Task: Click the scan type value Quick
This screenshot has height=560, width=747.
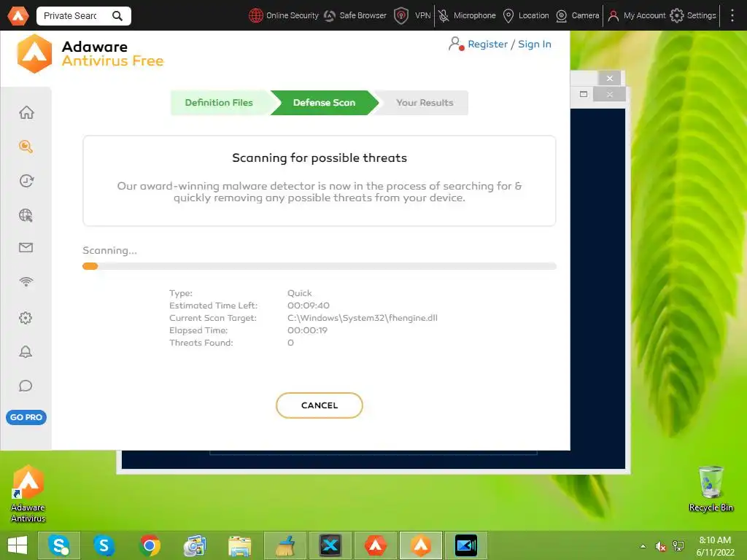Action: coord(299,293)
